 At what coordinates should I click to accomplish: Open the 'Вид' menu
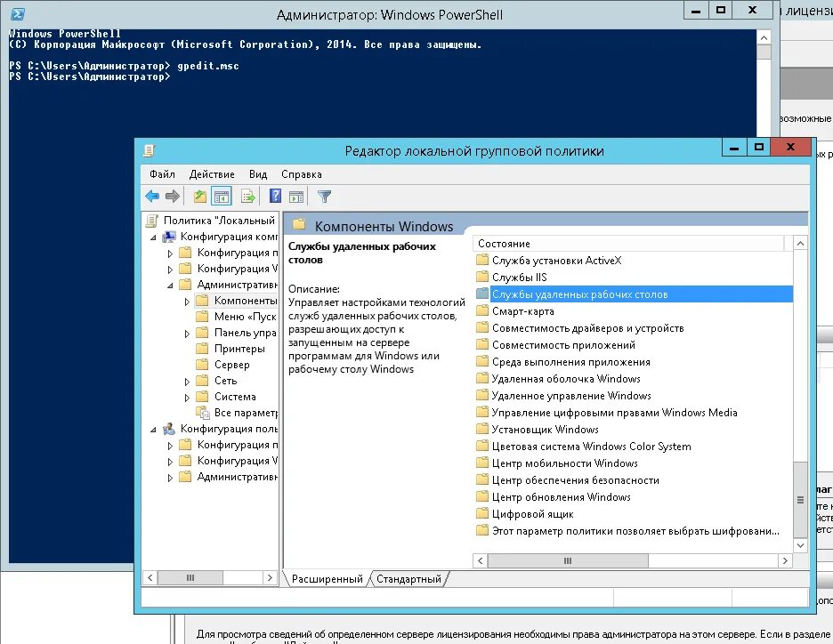click(258, 174)
